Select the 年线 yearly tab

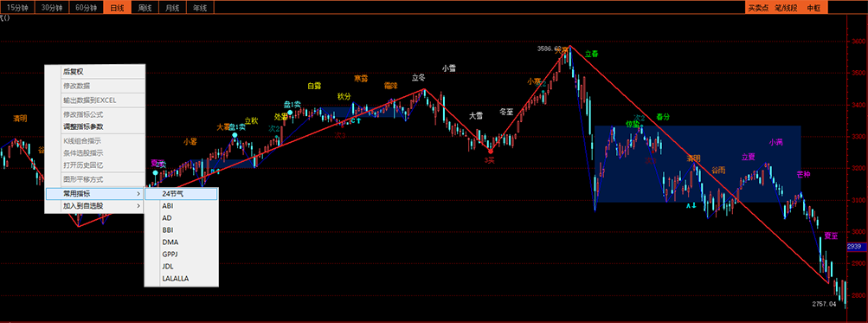(x=200, y=7)
